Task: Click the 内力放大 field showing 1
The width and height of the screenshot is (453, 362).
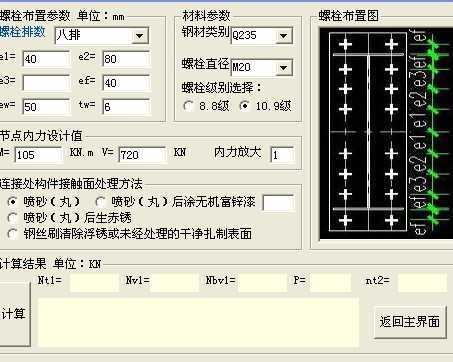Action: tap(282, 155)
